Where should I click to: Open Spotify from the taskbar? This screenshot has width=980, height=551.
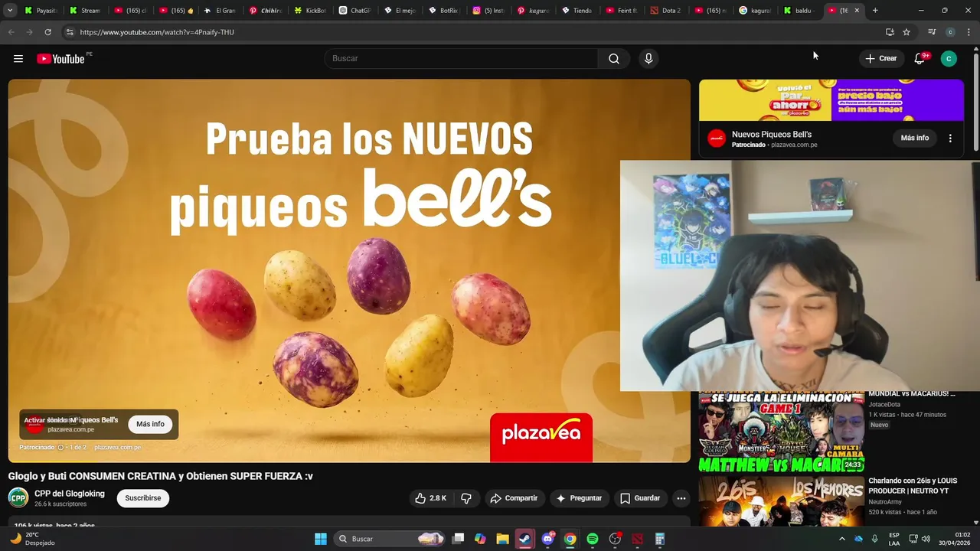593,539
